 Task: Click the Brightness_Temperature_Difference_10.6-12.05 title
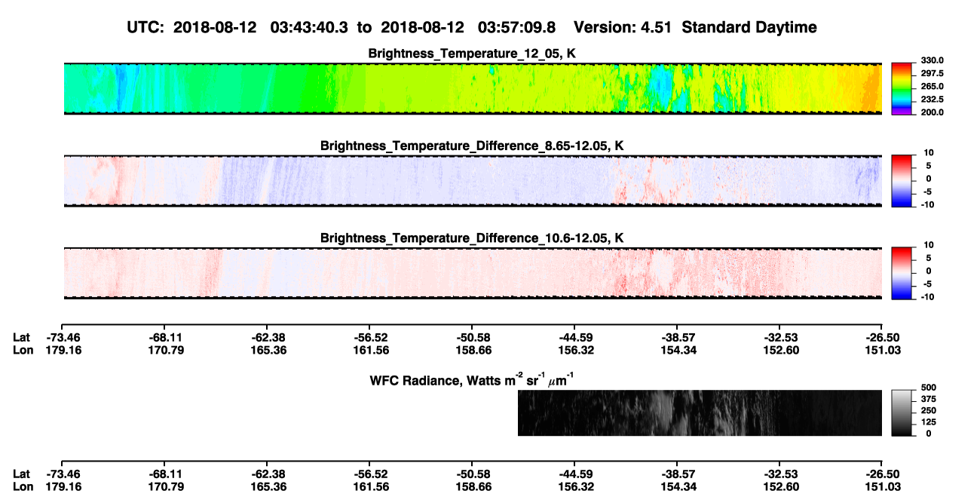point(472,238)
